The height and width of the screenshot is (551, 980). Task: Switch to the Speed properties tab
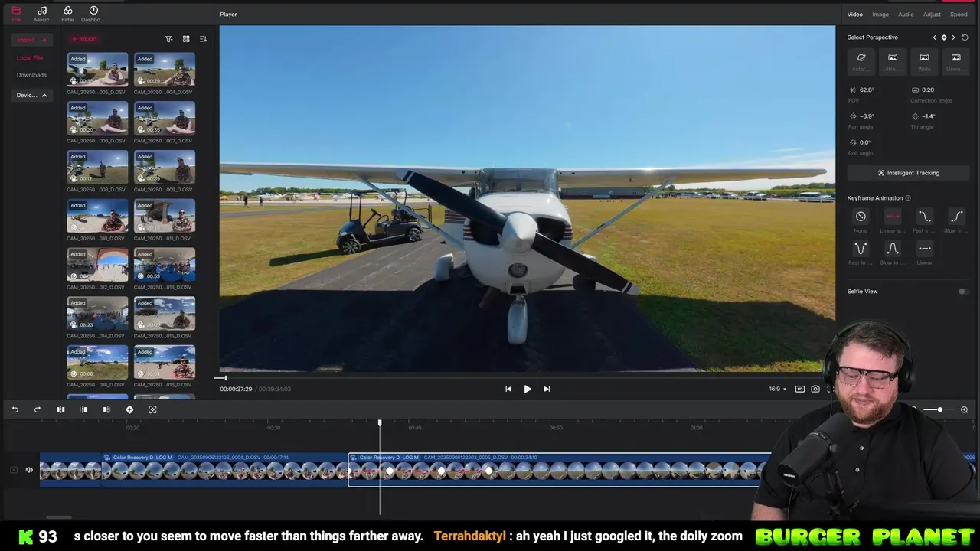coord(959,15)
